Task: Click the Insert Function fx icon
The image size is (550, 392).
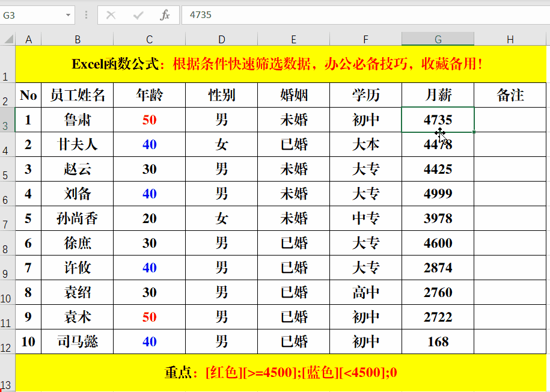Action: coord(165,15)
